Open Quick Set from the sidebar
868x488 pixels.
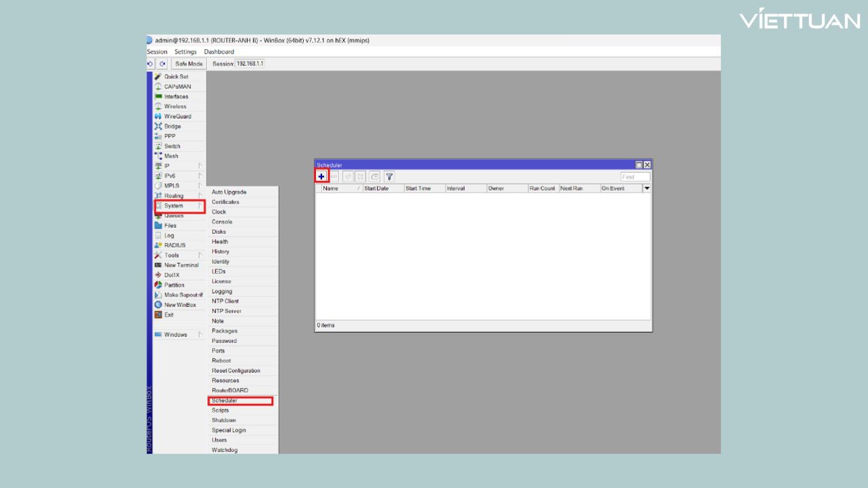point(176,77)
